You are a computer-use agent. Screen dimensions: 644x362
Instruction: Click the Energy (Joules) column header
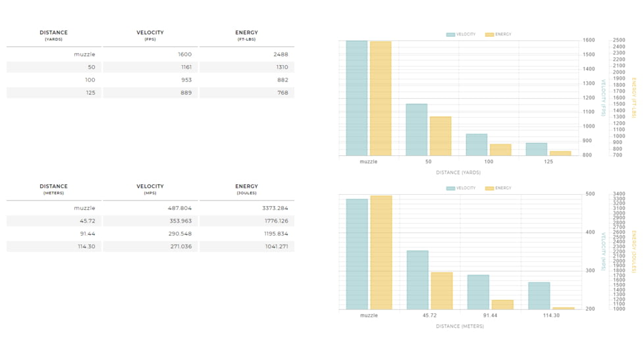click(246, 190)
